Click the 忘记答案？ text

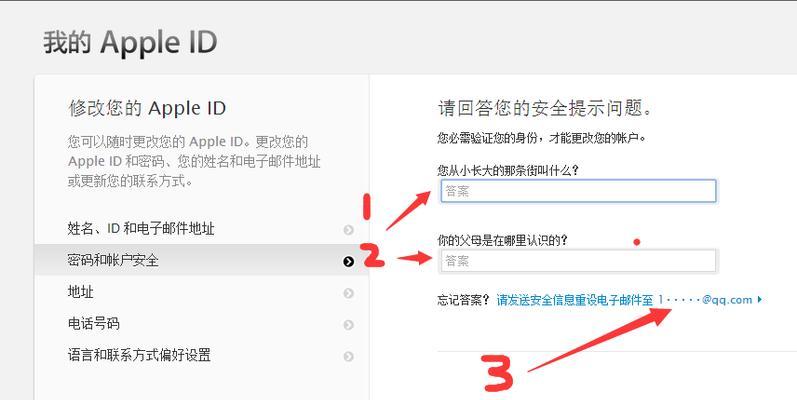point(464,300)
